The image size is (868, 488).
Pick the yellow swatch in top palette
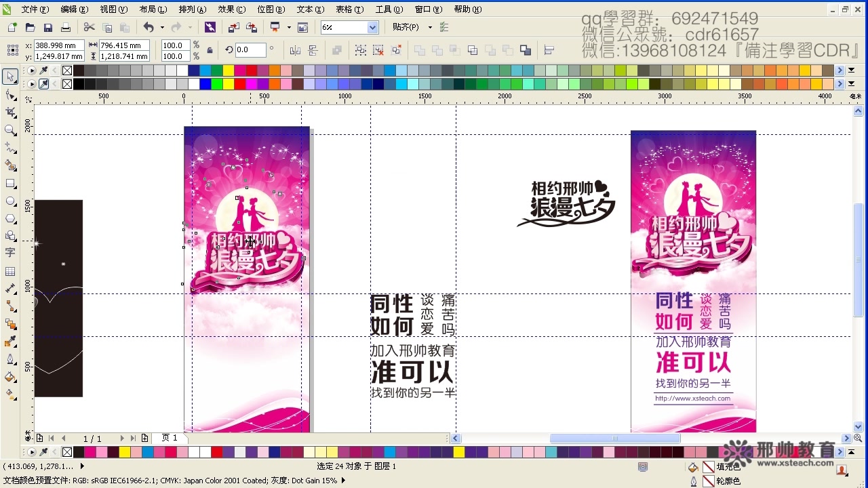pyautogui.click(x=229, y=70)
